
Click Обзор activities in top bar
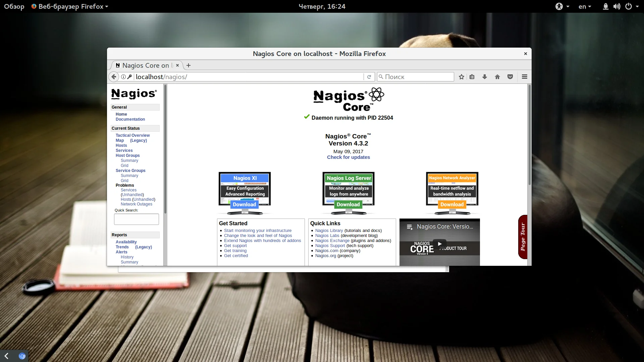pyautogui.click(x=14, y=6)
